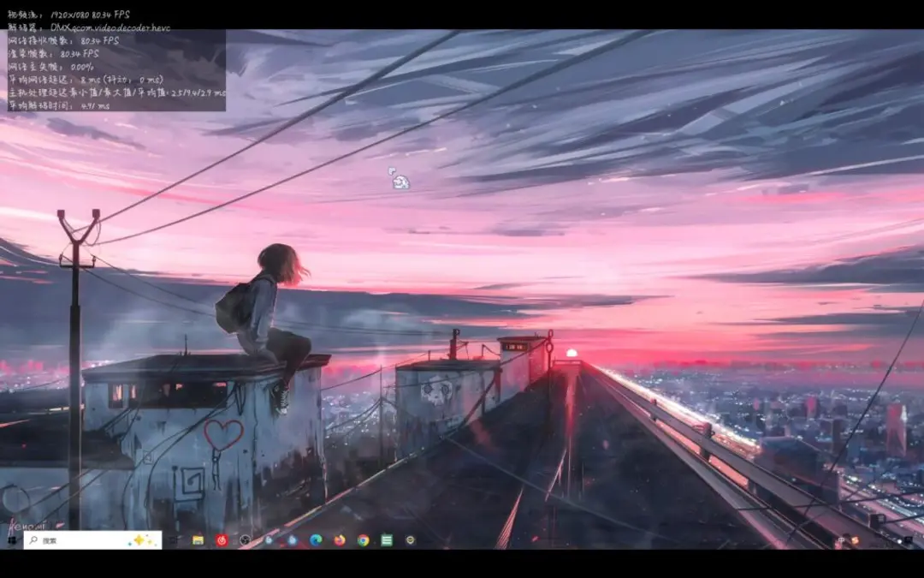The image size is (924, 578).
Task: Open Firefox from the taskbar
Action: (x=340, y=539)
